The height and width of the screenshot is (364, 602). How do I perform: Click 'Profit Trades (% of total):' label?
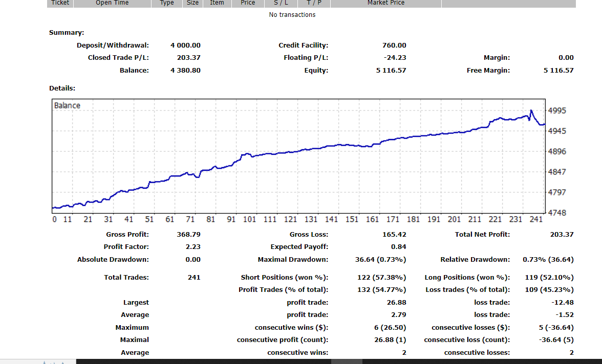(x=284, y=289)
